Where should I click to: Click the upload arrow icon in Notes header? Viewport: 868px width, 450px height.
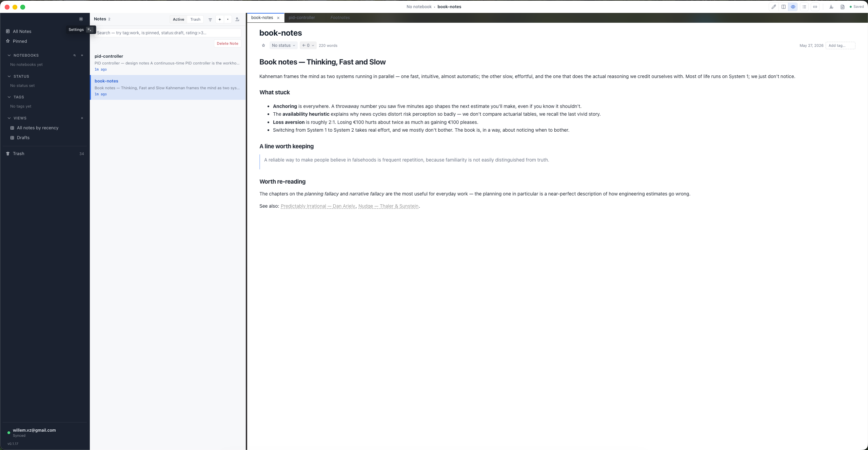pos(237,19)
